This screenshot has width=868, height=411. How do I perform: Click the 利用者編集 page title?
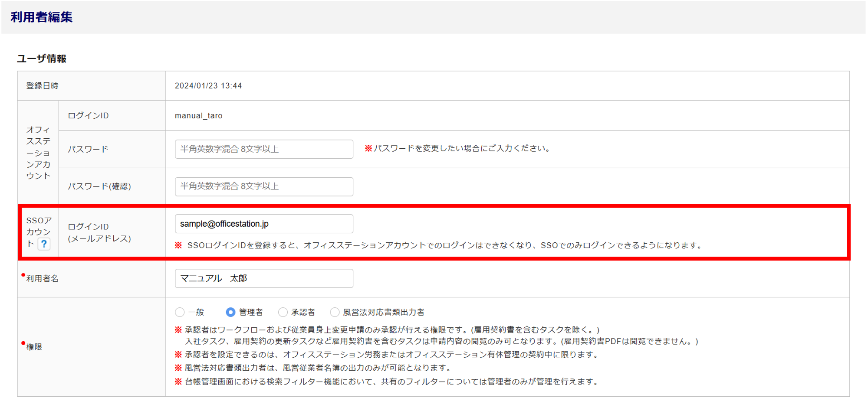[x=42, y=17]
